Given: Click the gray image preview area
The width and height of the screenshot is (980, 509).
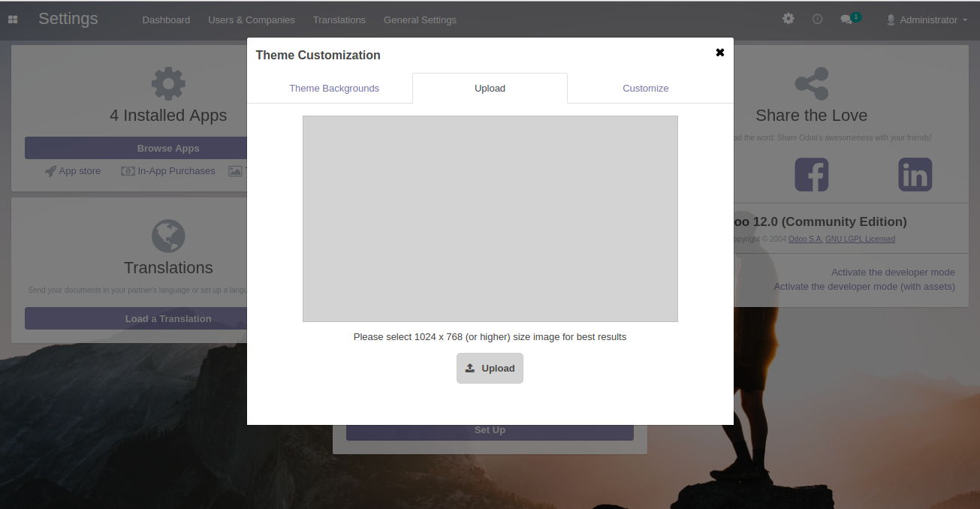Looking at the screenshot, I should 490,218.
